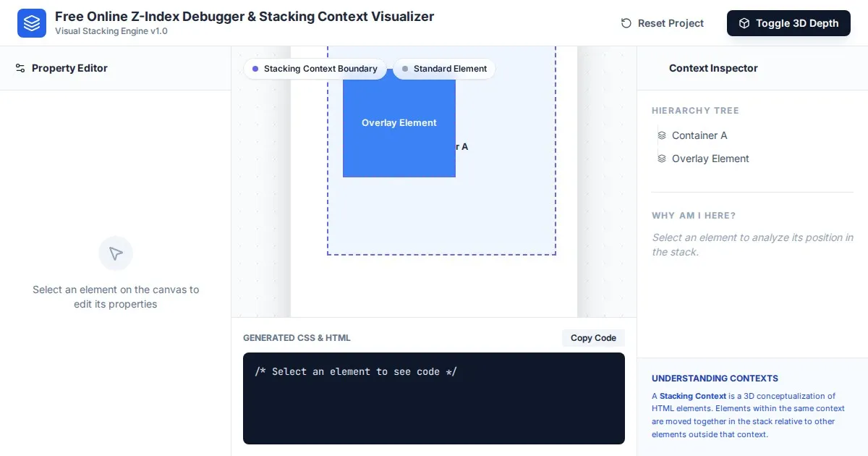Click the Standard Element legend label

[450, 69]
